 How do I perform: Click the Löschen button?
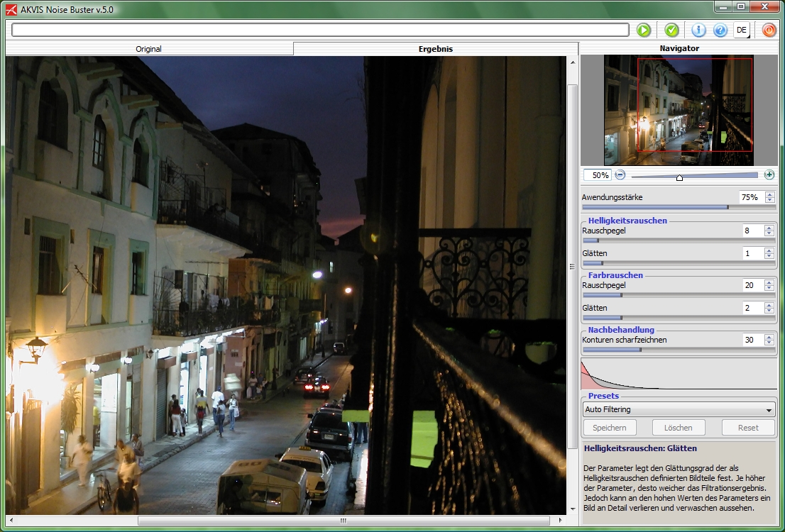678,428
